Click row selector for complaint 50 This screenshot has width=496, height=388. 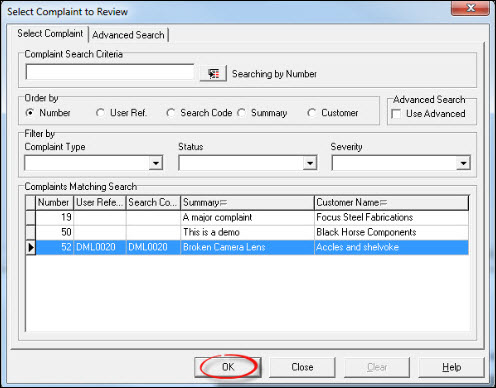pyautogui.click(x=31, y=232)
